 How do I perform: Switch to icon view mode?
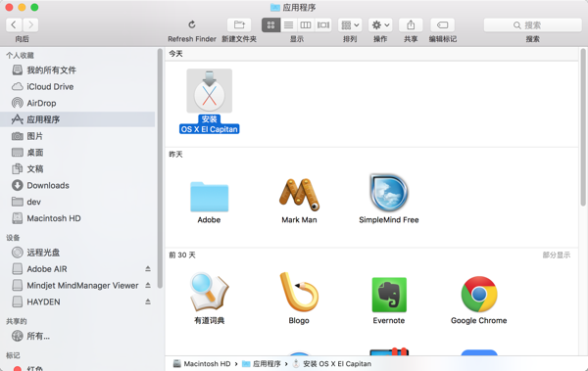pos(270,25)
